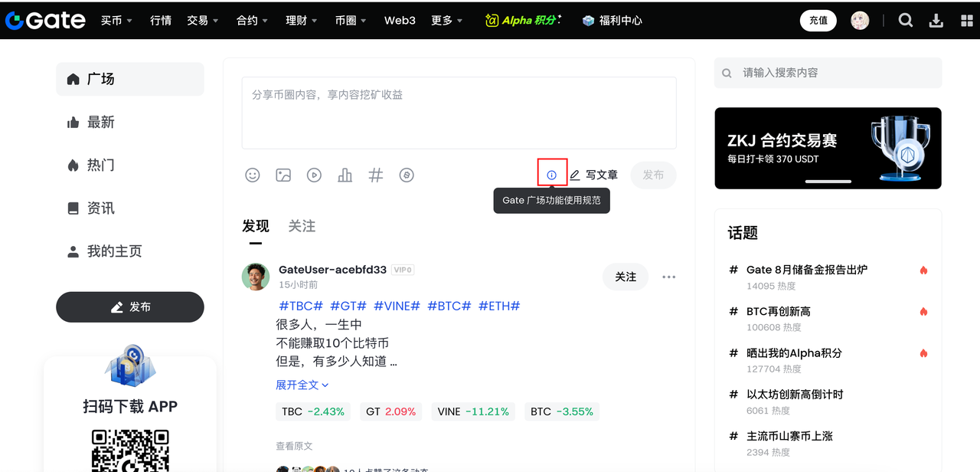Open the apps grid menu icon
The image size is (980, 472).
(x=966, y=21)
